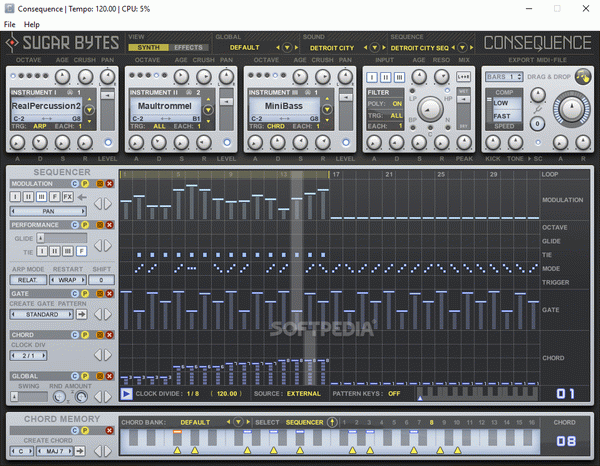Image resolution: width=600 pixels, height=466 pixels.
Task: Clear the PERFORMANCE sequence with red X
Action: [x=109, y=225]
